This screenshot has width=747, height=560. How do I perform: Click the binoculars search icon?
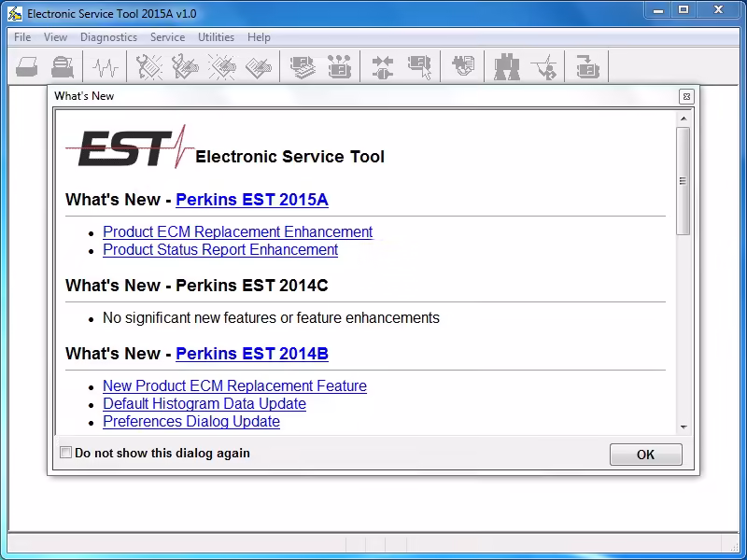click(506, 67)
